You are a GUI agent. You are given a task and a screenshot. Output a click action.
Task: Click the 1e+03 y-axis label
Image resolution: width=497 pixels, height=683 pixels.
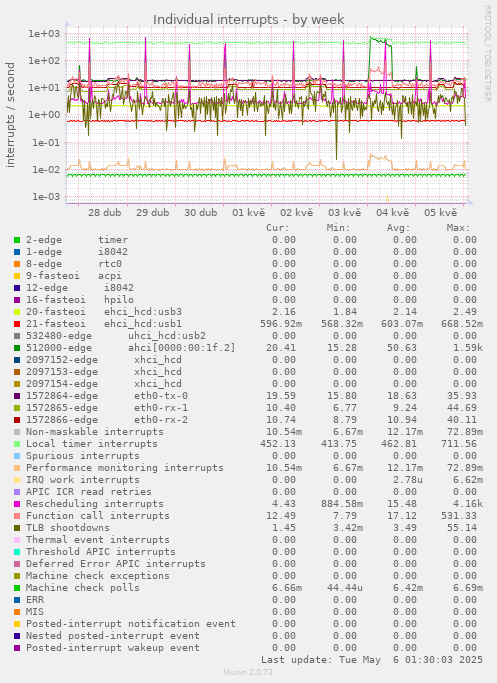[x=42, y=34]
